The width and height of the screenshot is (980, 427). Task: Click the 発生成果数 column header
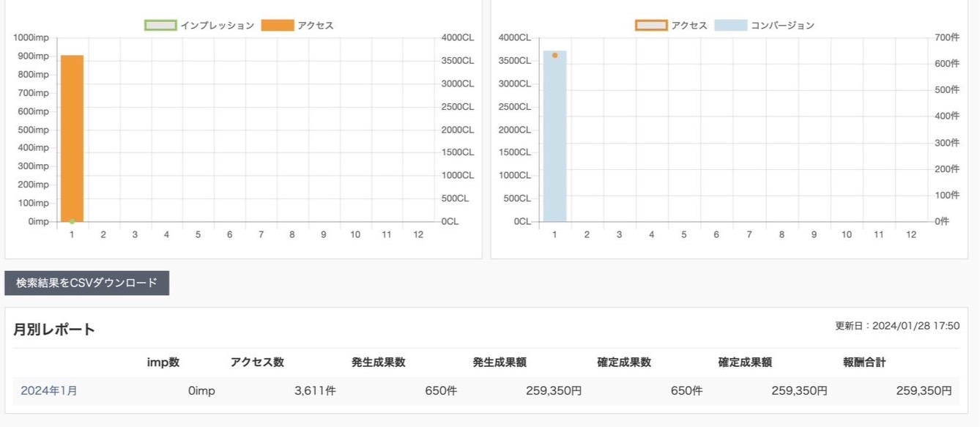378,363
